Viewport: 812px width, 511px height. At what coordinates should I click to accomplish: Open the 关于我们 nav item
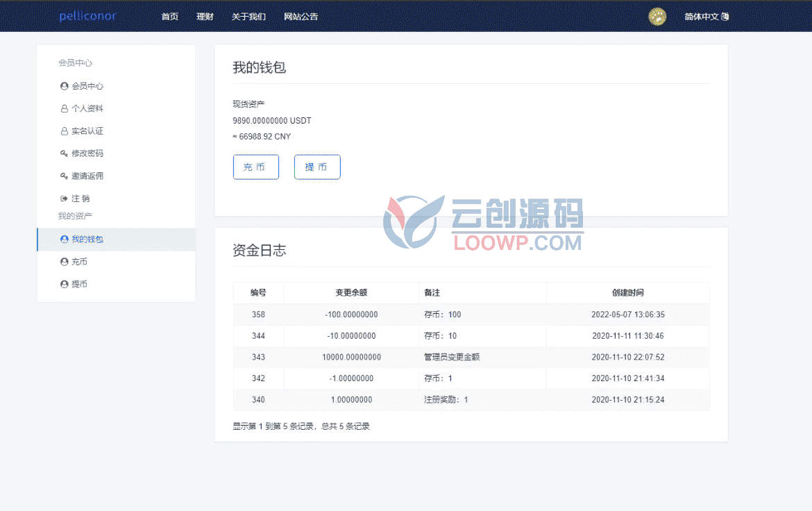point(248,17)
